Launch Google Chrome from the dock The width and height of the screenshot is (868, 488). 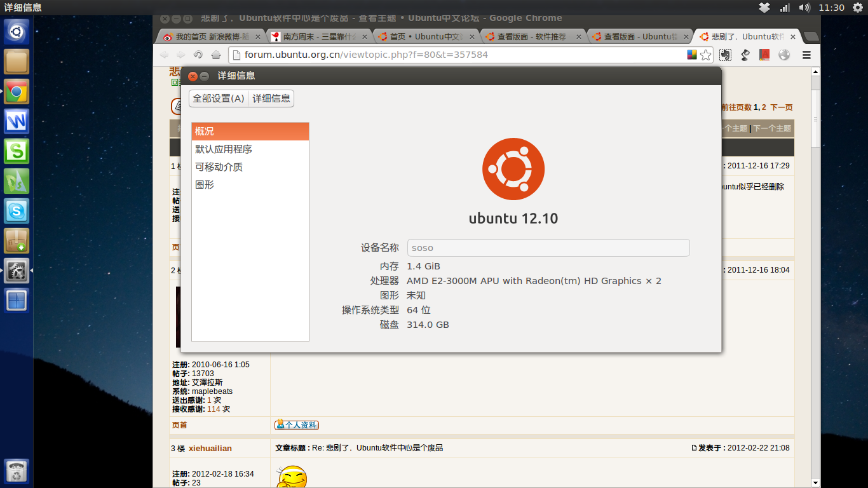(x=17, y=92)
